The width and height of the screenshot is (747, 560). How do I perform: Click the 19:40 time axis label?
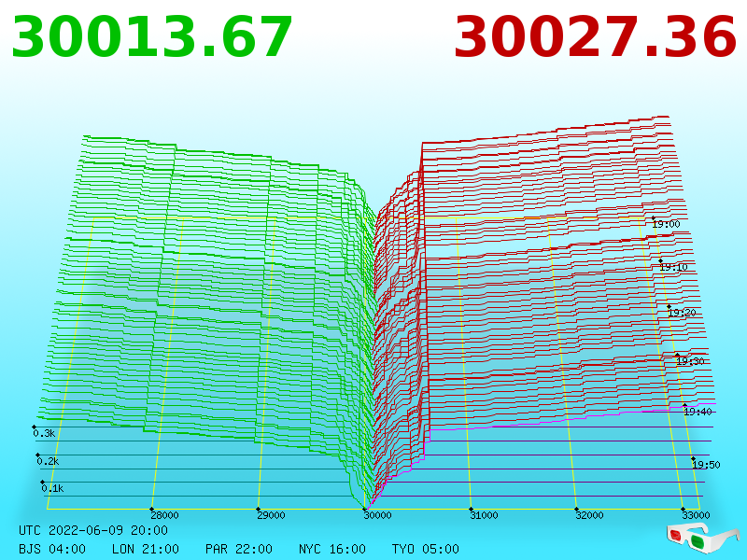698,412
